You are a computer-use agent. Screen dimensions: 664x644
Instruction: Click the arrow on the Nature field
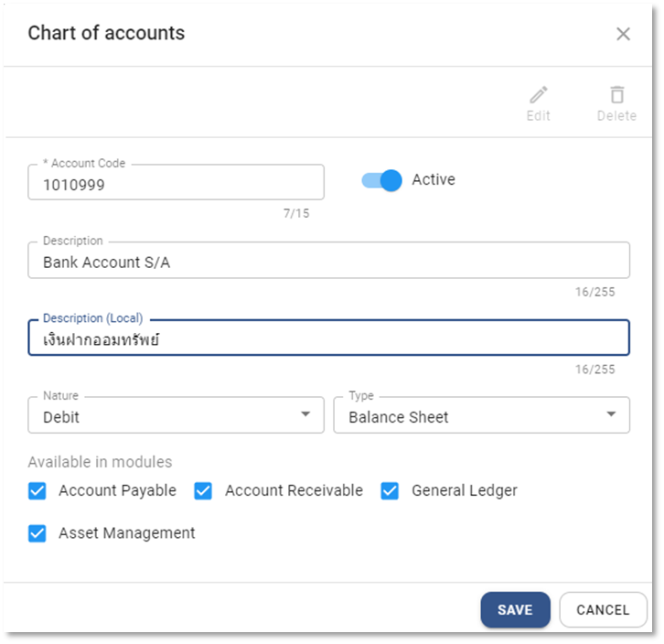[x=305, y=415]
